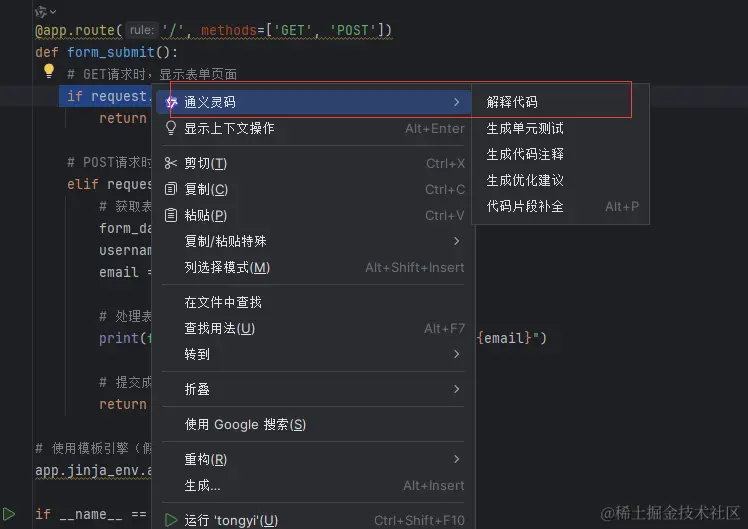Viewport: 748px width, 529px height.
Task: Select 生成... menu item
Action: coord(313,486)
